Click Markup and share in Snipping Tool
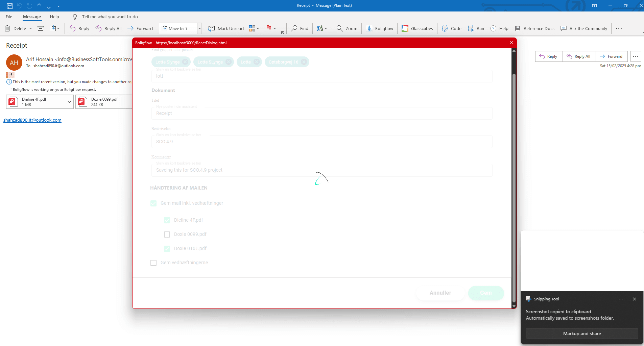Viewport: 644px width, 346px height. point(582,333)
